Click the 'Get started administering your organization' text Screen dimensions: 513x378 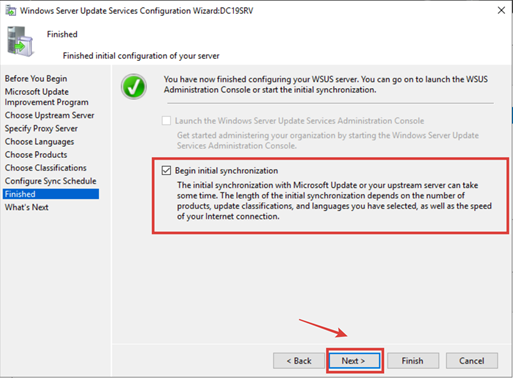coord(328,140)
